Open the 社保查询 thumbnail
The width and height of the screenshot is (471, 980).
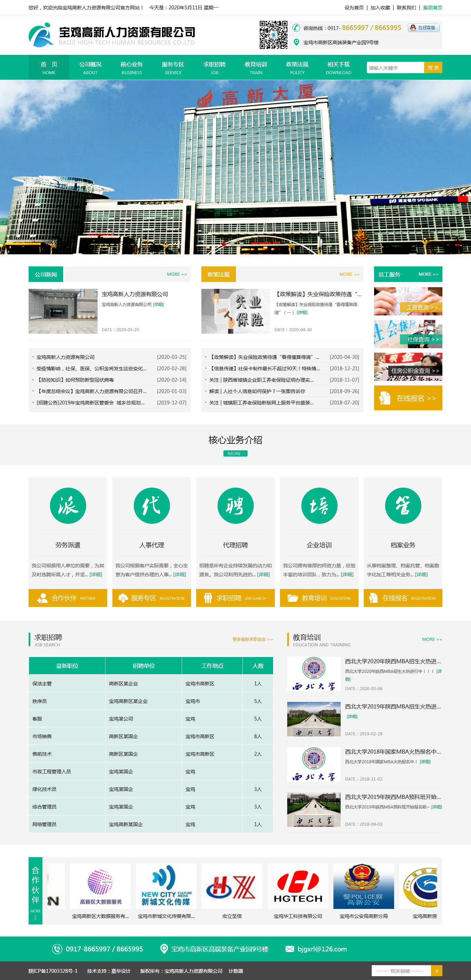click(408, 334)
